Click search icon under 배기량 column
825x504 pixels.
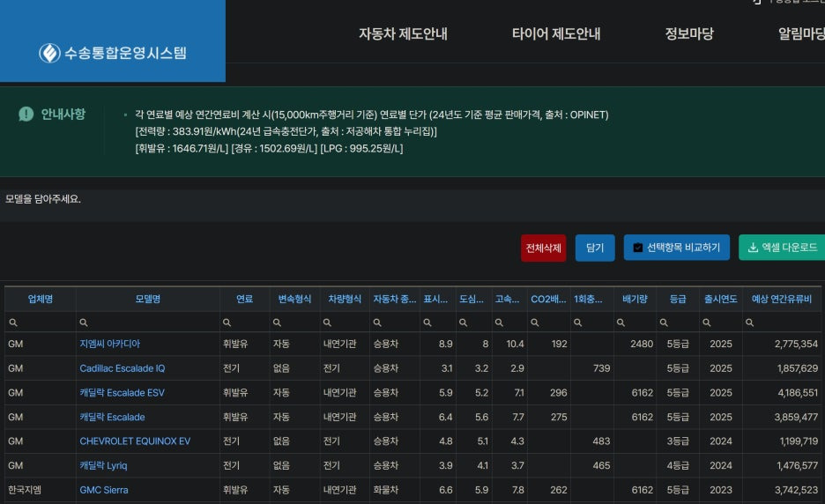621,322
